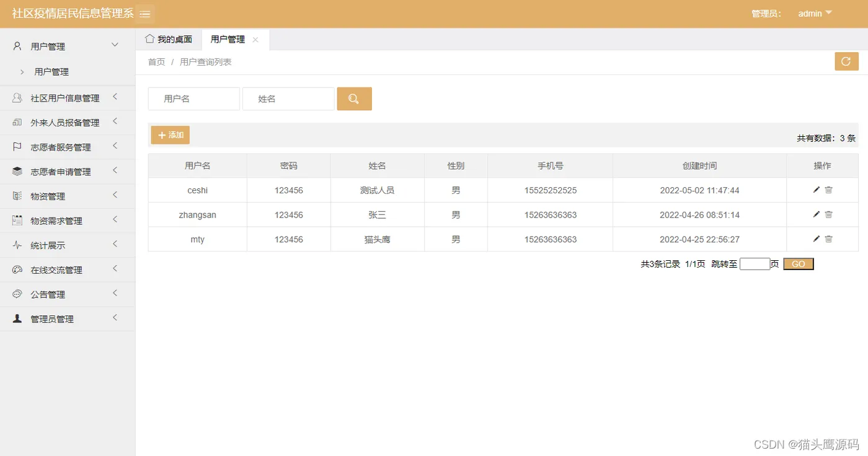Click the home icon on 我的桌面 tab
The height and width of the screenshot is (456, 868).
pyautogui.click(x=149, y=38)
